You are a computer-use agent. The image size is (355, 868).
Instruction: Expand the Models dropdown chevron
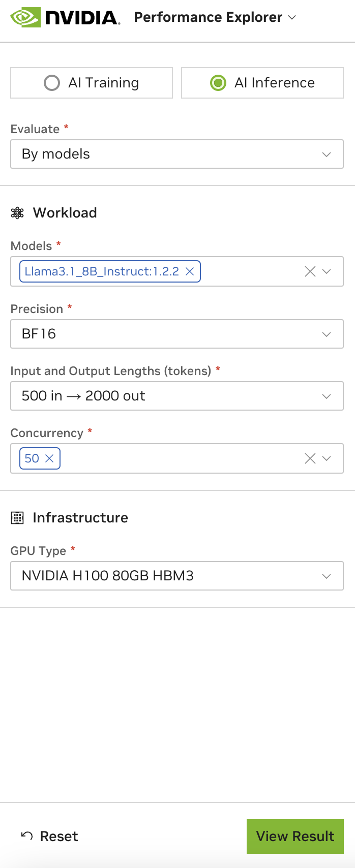coord(327,271)
